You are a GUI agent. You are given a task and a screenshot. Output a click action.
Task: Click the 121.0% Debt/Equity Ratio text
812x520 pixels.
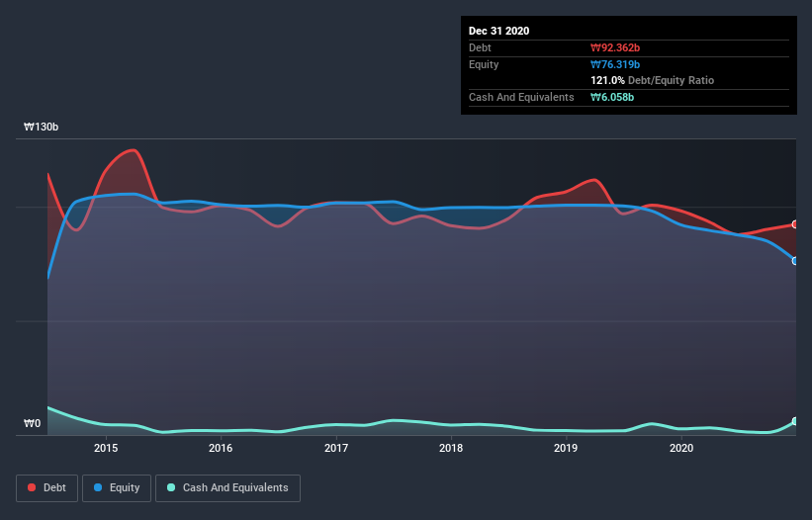click(652, 80)
